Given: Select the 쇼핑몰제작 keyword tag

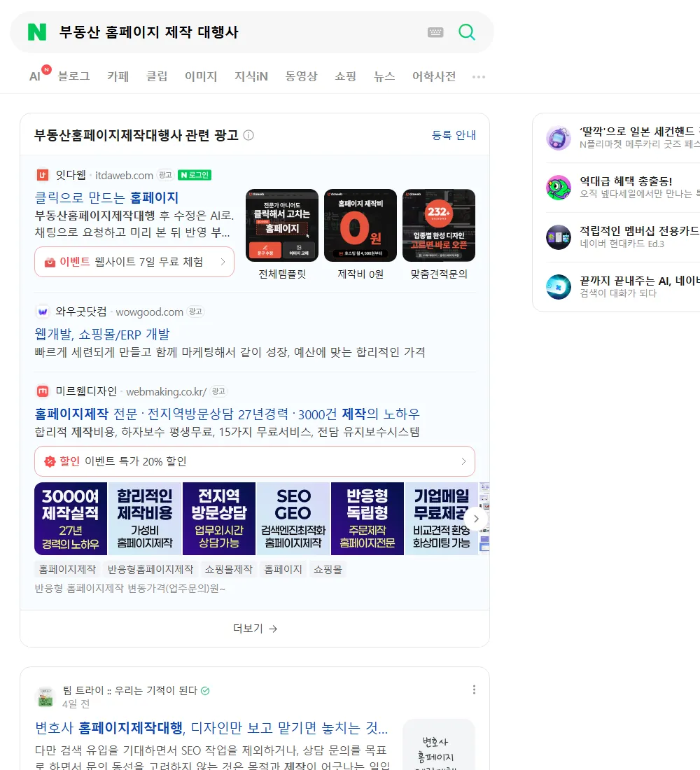Looking at the screenshot, I should click(228, 569).
